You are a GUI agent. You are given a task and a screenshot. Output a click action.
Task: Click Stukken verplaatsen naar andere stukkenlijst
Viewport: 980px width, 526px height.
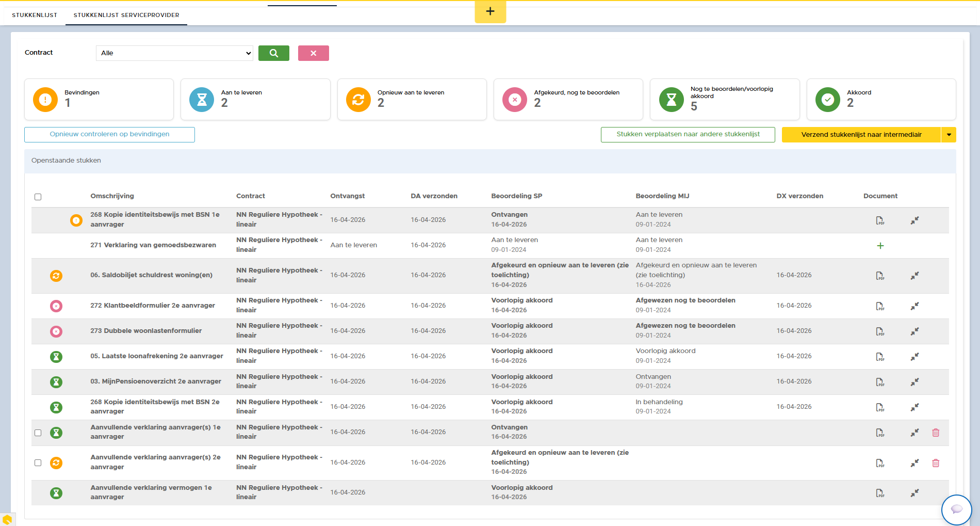point(688,134)
